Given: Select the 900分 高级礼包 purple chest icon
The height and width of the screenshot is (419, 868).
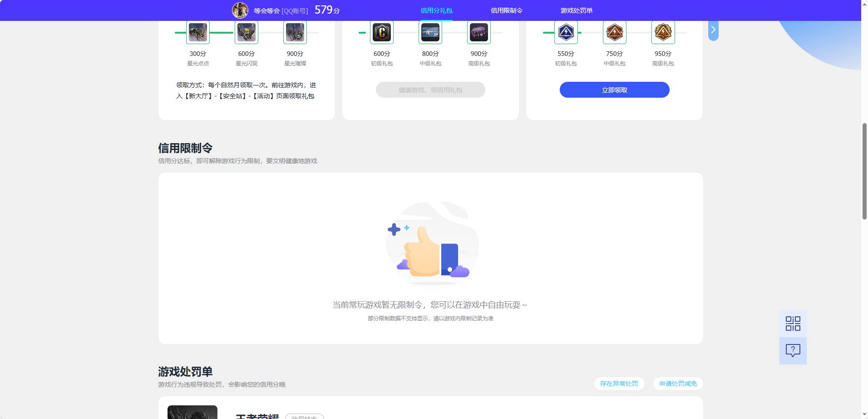Looking at the screenshot, I should click(x=479, y=32).
